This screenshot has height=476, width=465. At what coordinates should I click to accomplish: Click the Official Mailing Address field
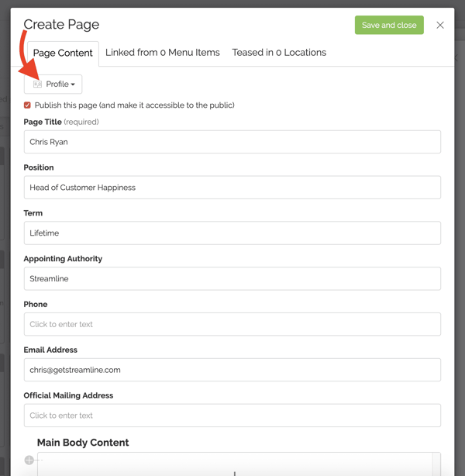click(232, 416)
